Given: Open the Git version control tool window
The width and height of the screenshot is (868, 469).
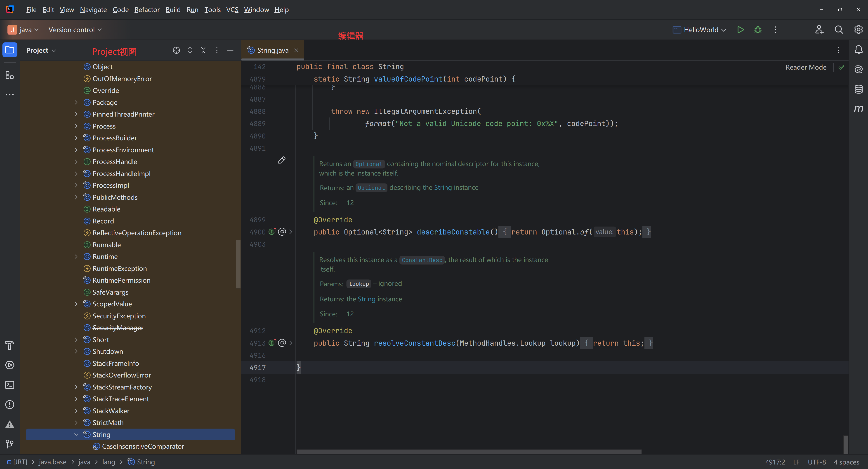Looking at the screenshot, I should coord(10,444).
